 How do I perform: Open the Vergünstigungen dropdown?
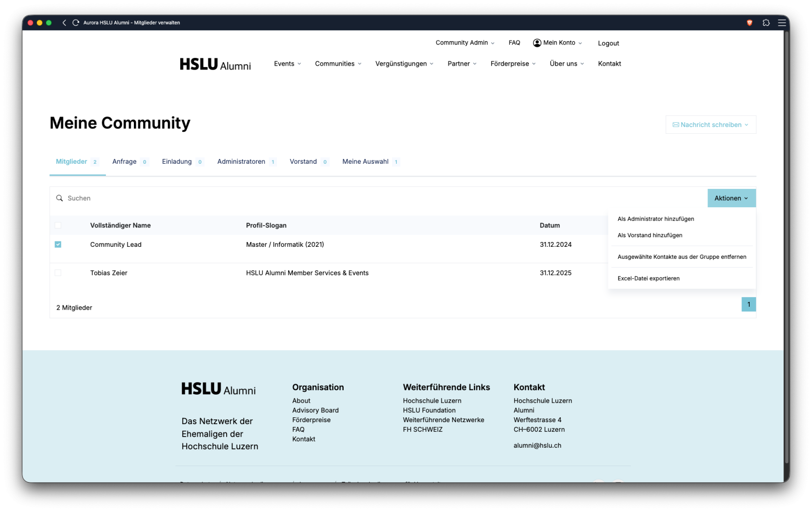[405, 64]
